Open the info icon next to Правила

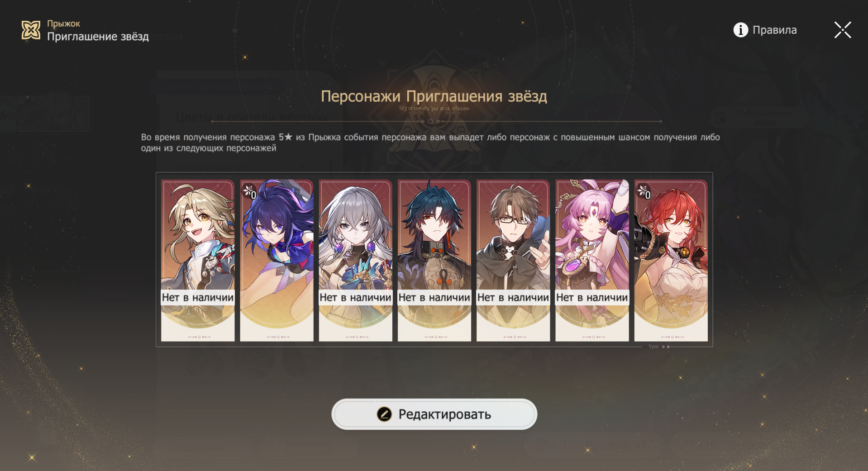pos(740,30)
